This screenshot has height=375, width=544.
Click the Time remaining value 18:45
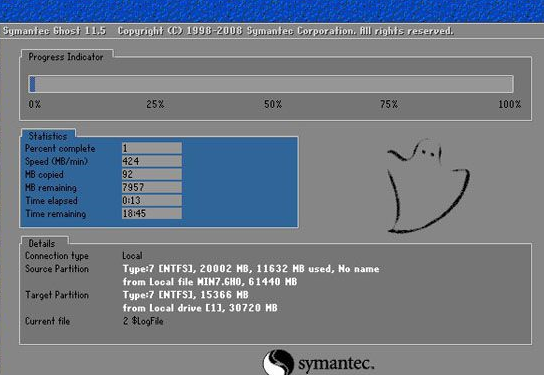click(x=152, y=213)
